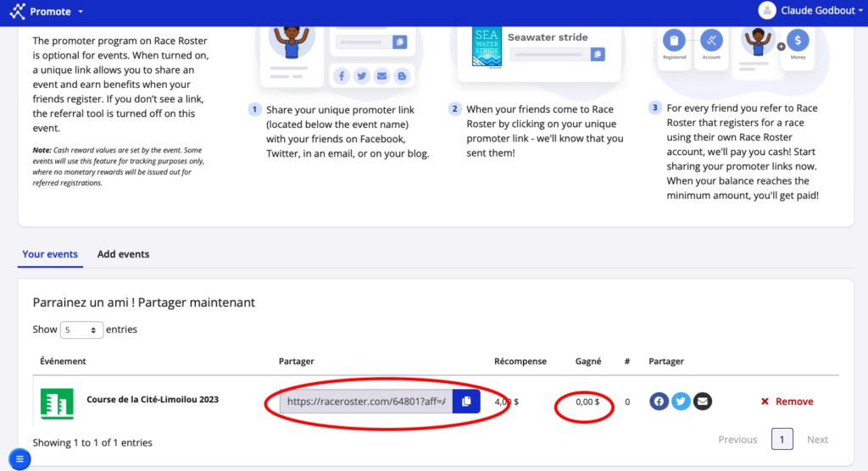The width and height of the screenshot is (868, 471).
Task: Click the blog icon in step 1 illustration
Action: click(x=402, y=76)
